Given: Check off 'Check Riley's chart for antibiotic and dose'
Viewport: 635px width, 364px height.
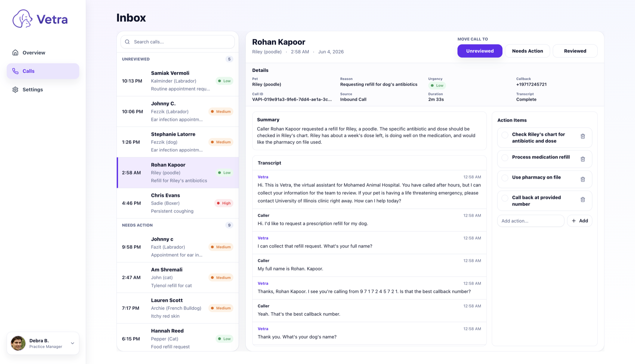Looking at the screenshot, I should (x=505, y=135).
